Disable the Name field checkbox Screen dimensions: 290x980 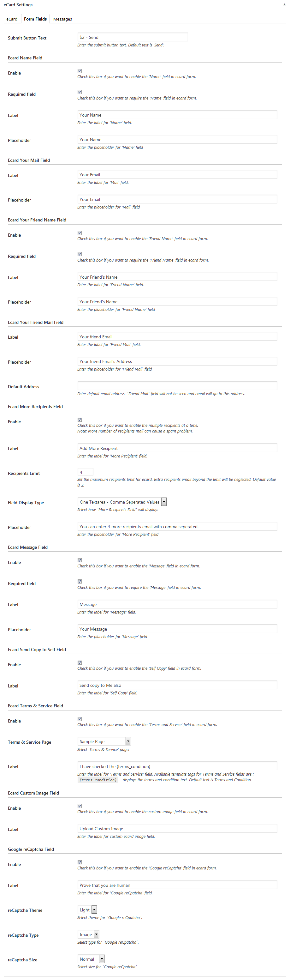80,70
